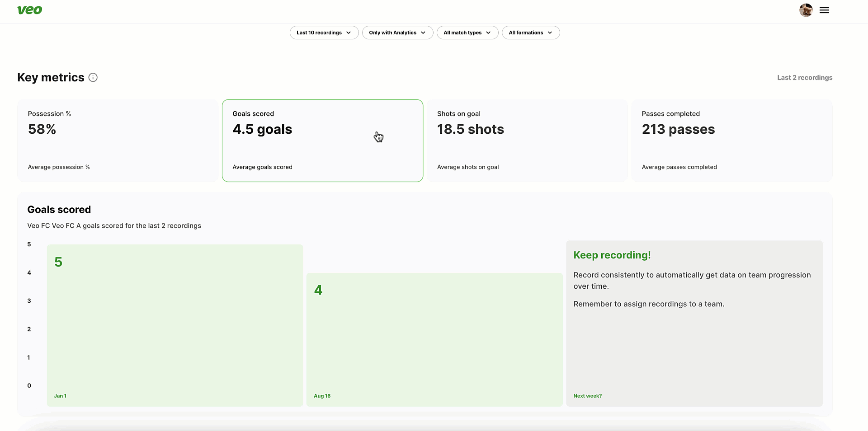Viewport: 868px width, 431px height.
Task: Click the Aug 16 goals bar
Action: point(434,339)
